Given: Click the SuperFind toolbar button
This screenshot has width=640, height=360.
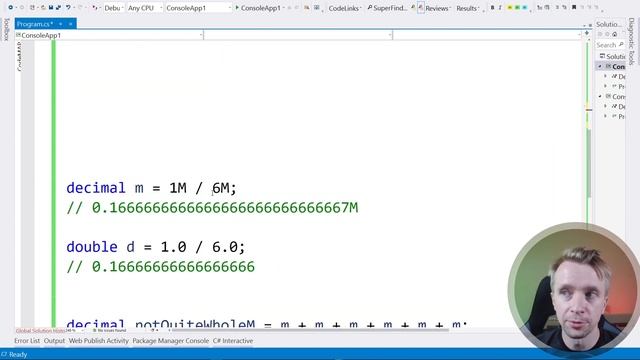Looking at the screenshot, I should [x=387, y=8].
